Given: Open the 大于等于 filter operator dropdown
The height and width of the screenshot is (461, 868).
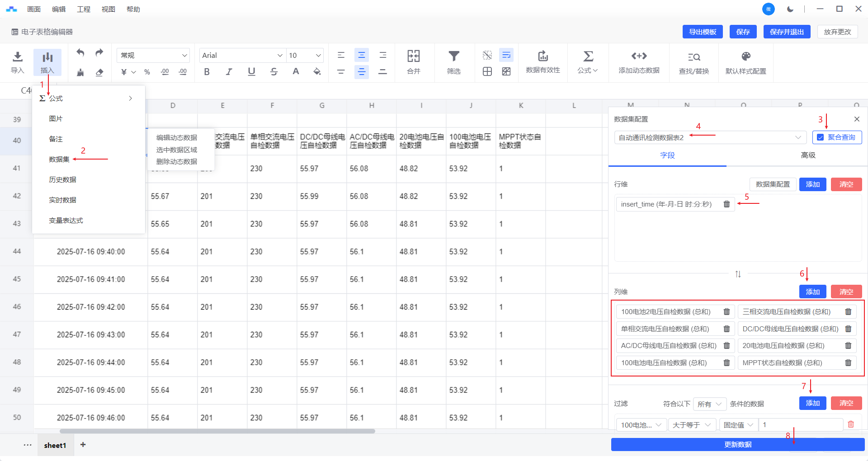Looking at the screenshot, I should click(692, 425).
